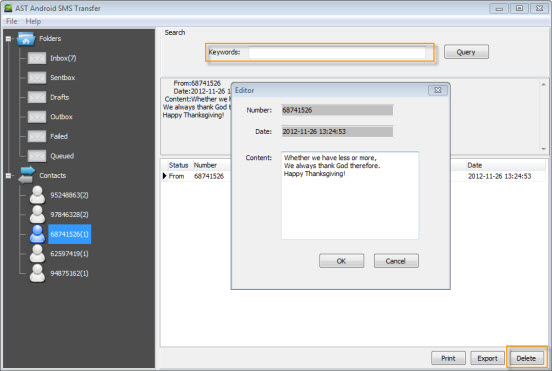Click the Contacts arrows icon
This screenshot has height=371, width=552.
(27, 175)
